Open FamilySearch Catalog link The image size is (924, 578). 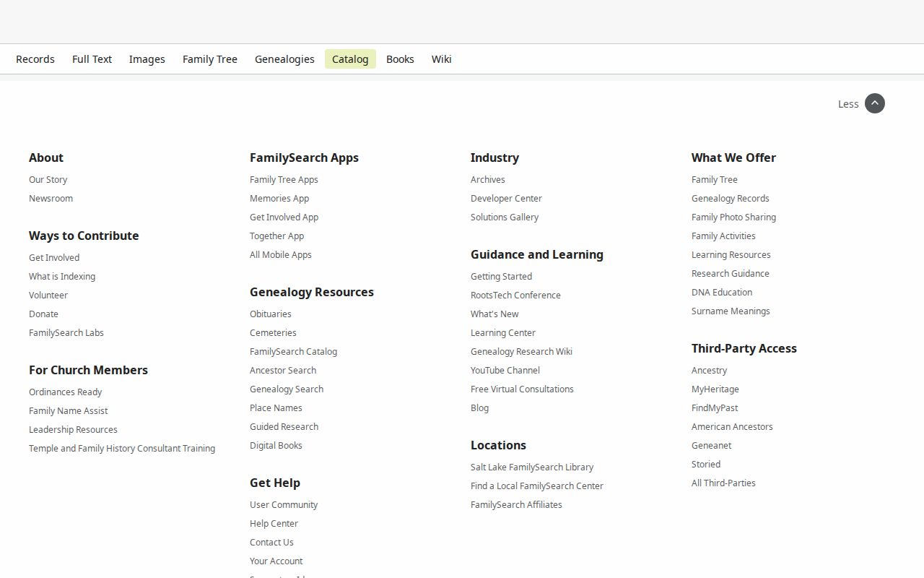tap(294, 351)
